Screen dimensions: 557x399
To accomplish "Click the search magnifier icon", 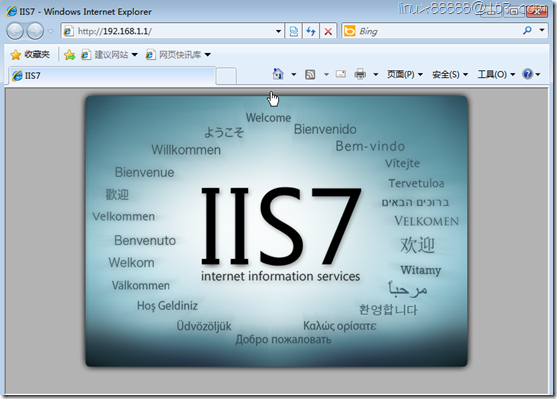I will point(527,31).
